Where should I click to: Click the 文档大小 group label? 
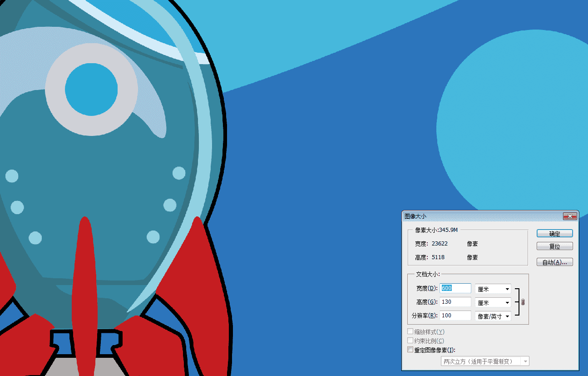click(428, 275)
